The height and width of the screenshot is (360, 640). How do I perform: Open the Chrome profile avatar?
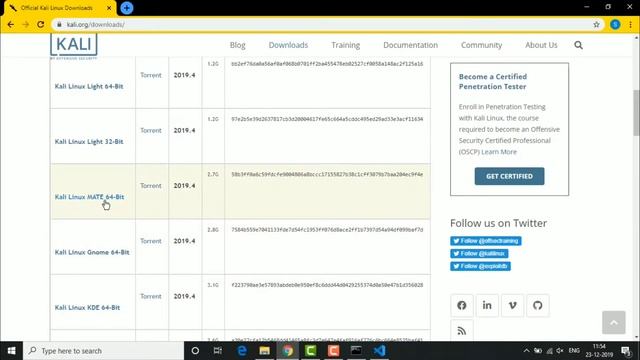(615, 24)
